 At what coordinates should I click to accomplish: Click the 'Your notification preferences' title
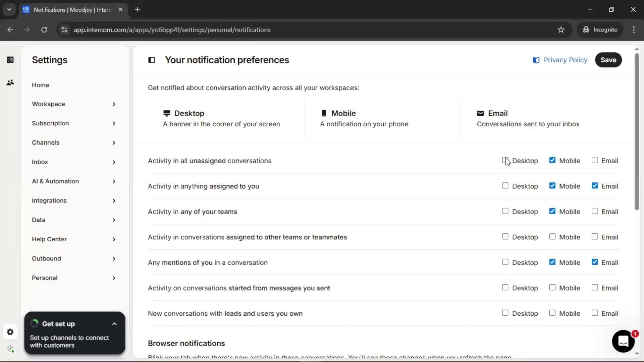point(227,60)
